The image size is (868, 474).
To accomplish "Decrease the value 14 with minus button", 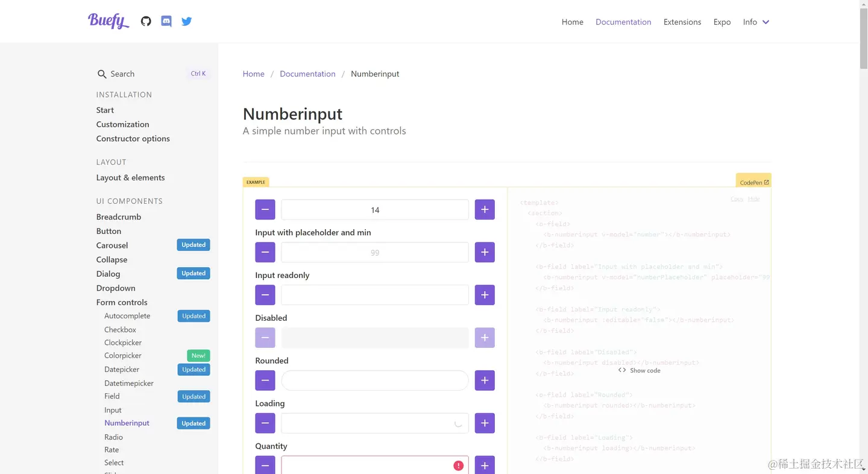I will [x=265, y=210].
